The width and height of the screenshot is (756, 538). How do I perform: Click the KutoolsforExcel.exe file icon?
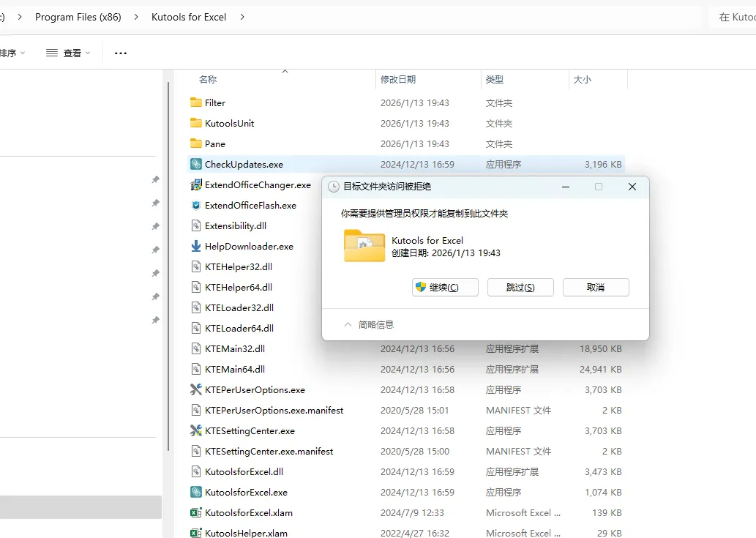(x=195, y=492)
